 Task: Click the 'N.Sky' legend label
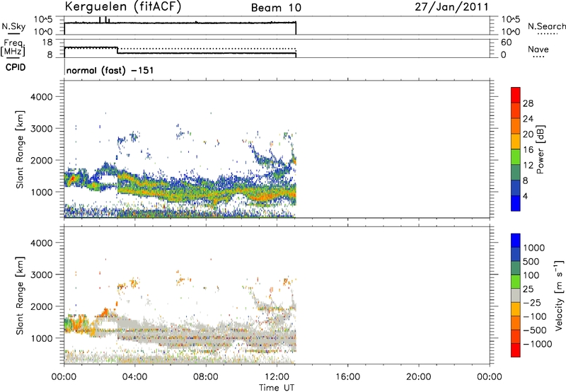pyautogui.click(x=13, y=26)
